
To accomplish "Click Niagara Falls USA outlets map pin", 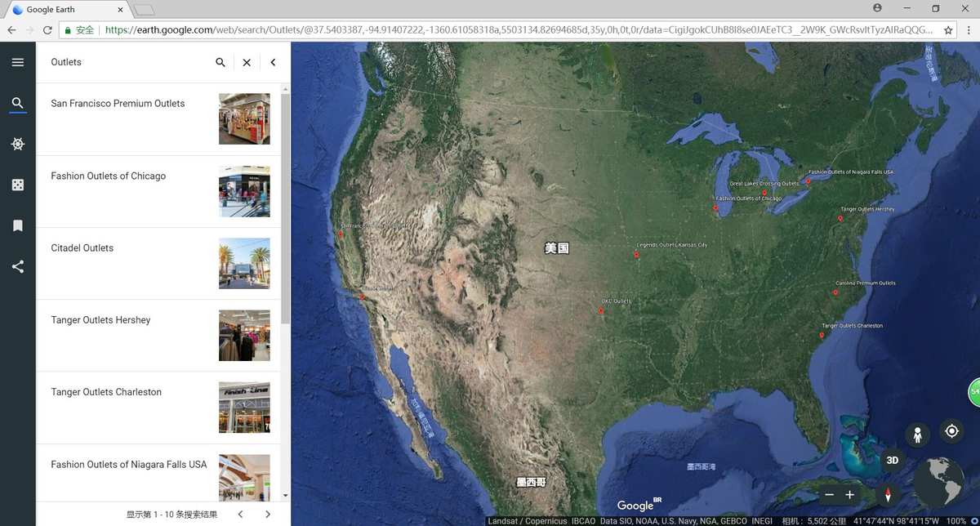I will coord(808,181).
